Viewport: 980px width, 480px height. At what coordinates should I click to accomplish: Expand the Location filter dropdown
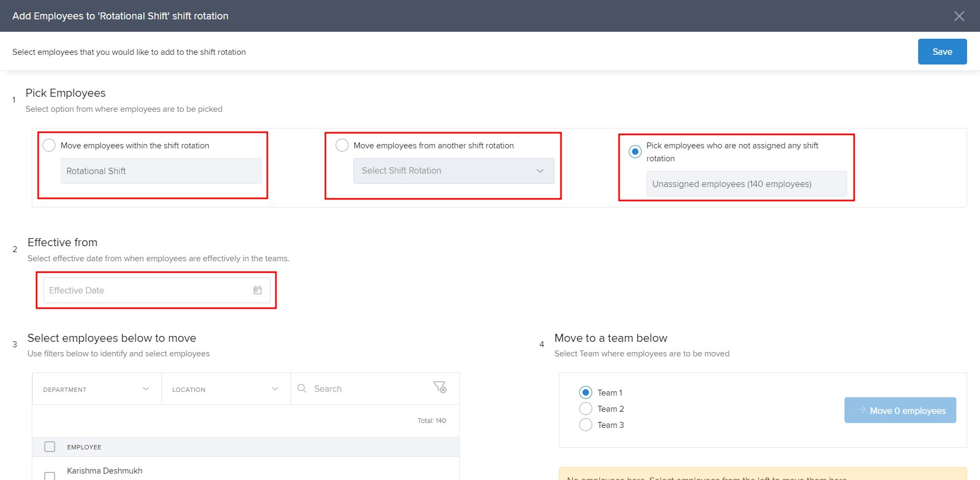point(226,389)
